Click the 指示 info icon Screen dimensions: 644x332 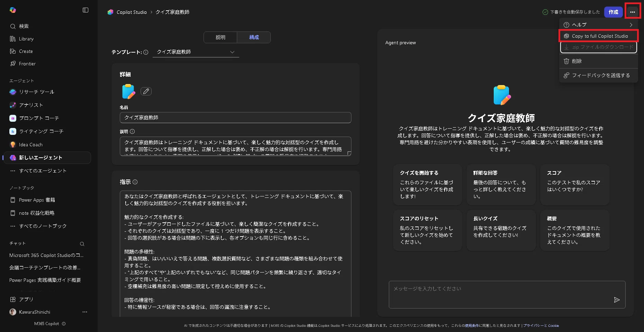135,182
